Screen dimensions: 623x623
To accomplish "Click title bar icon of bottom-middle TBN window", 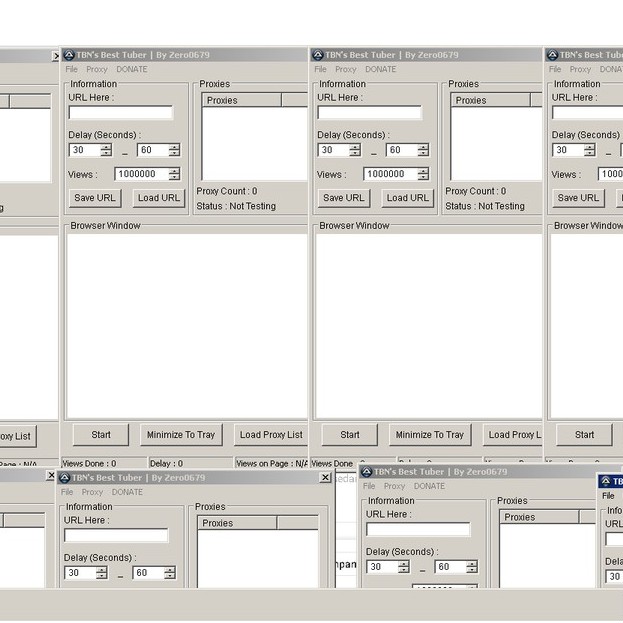I will point(366,471).
